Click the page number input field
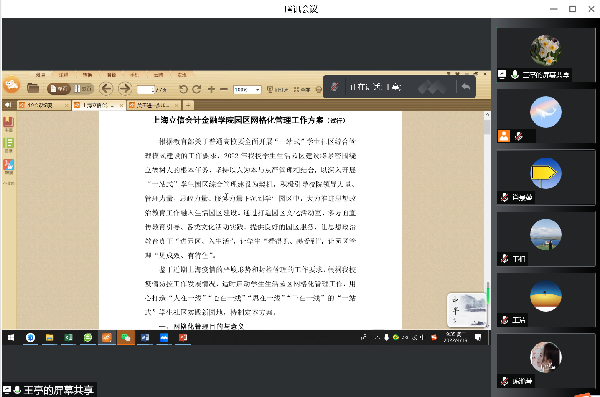Image resolution: width=600 pixels, height=397 pixels. click(146, 90)
